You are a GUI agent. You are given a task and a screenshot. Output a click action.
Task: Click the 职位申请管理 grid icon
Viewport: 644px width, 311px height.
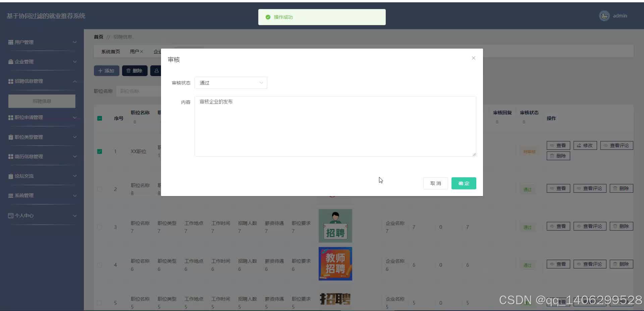point(11,117)
